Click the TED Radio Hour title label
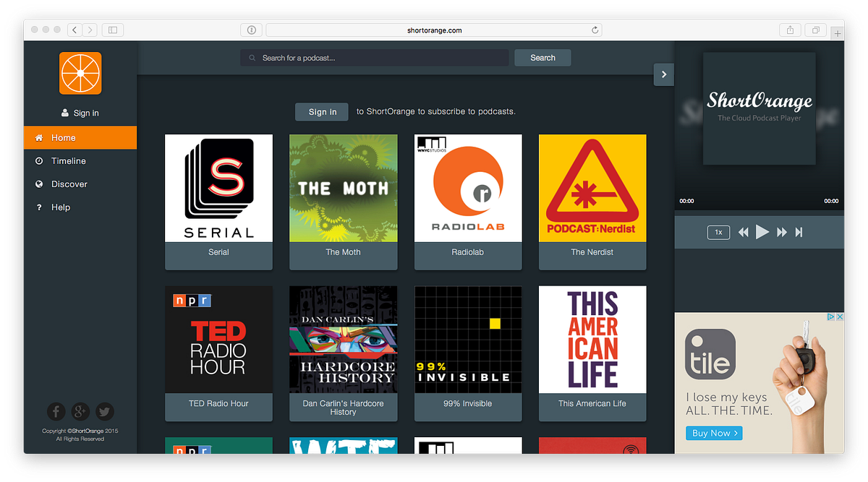The width and height of the screenshot is (868, 482). pos(218,403)
